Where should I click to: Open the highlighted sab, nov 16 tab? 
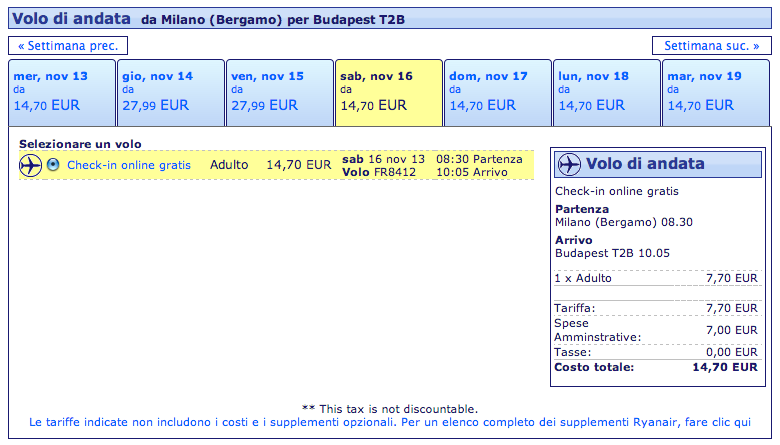(x=388, y=92)
